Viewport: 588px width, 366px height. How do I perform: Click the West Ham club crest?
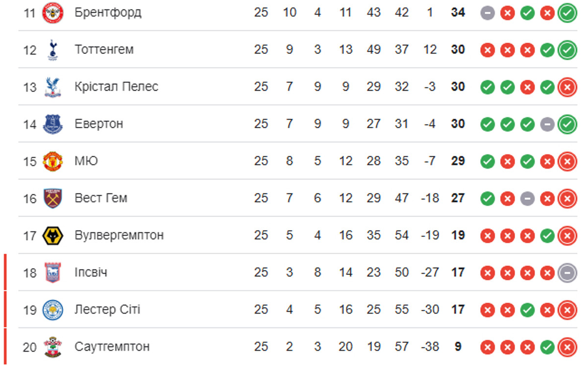click(x=52, y=198)
